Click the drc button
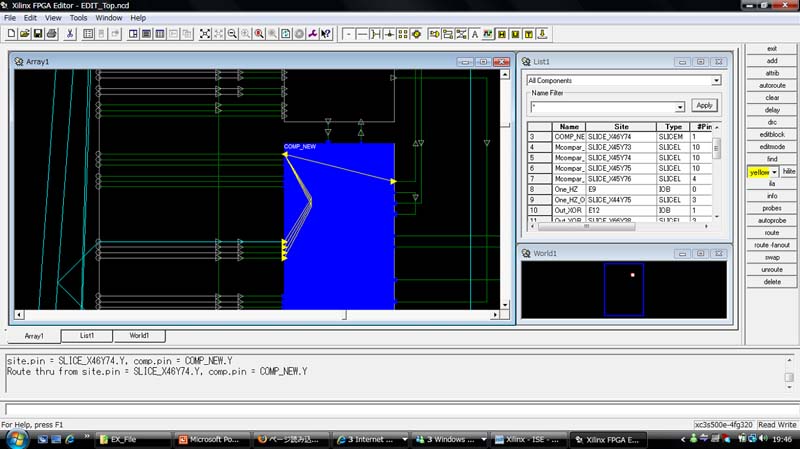800x449 pixels. click(771, 122)
